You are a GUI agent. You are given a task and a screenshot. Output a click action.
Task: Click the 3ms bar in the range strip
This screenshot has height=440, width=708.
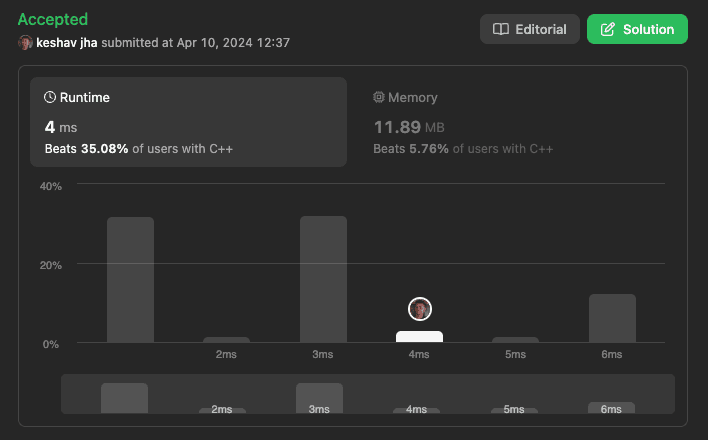tap(319, 398)
